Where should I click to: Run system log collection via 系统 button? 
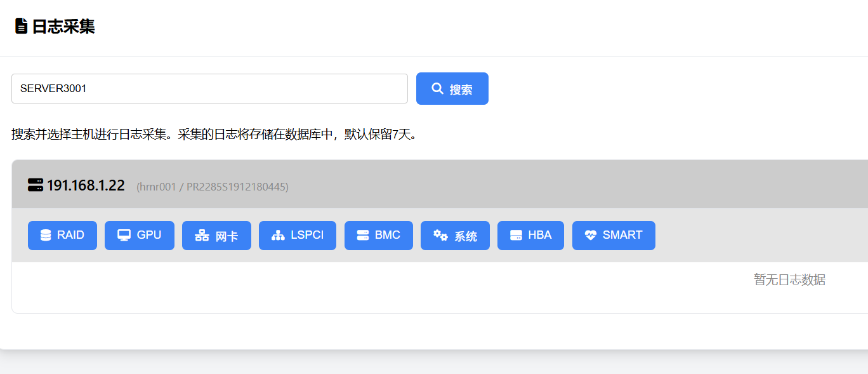tap(455, 235)
